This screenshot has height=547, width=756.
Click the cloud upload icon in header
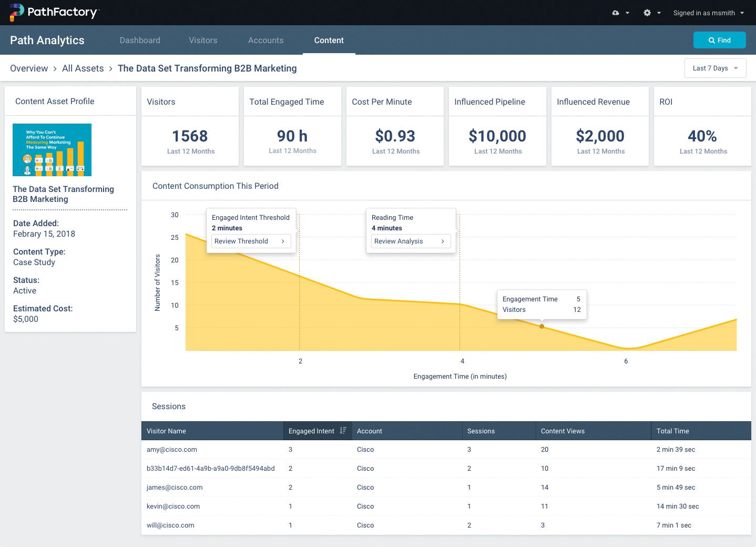[x=615, y=13]
